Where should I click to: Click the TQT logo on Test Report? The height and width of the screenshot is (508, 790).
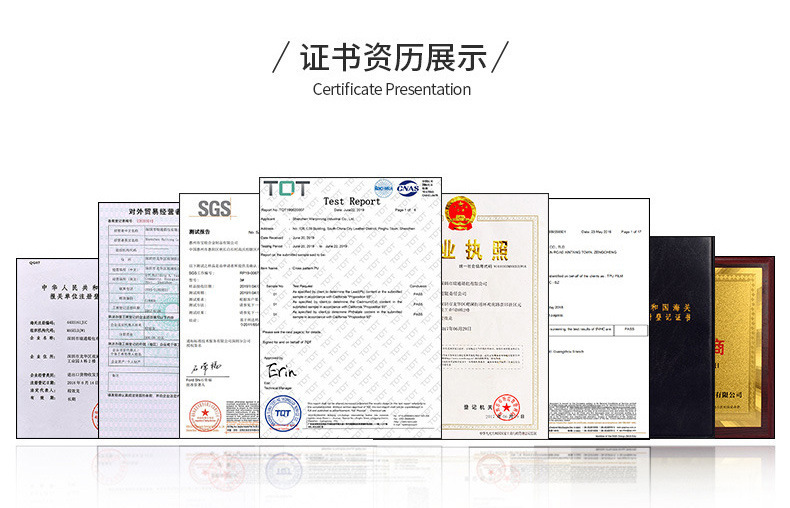coord(286,188)
